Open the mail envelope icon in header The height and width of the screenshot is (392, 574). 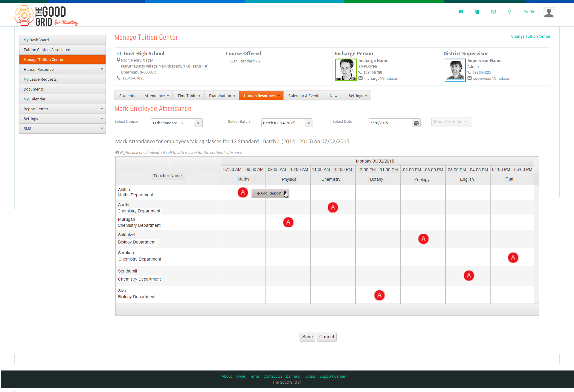pos(493,12)
